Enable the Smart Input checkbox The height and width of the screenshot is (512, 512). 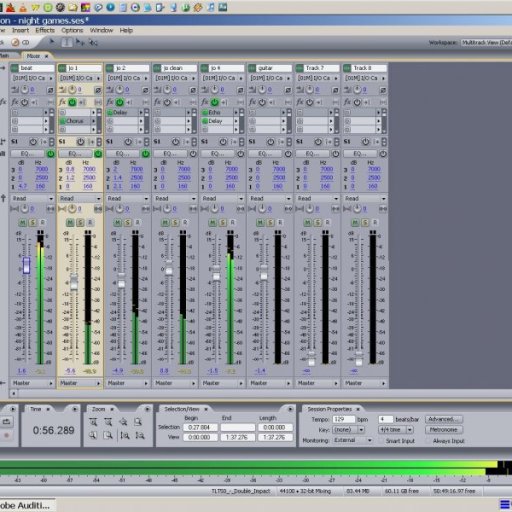pyautogui.click(x=382, y=441)
